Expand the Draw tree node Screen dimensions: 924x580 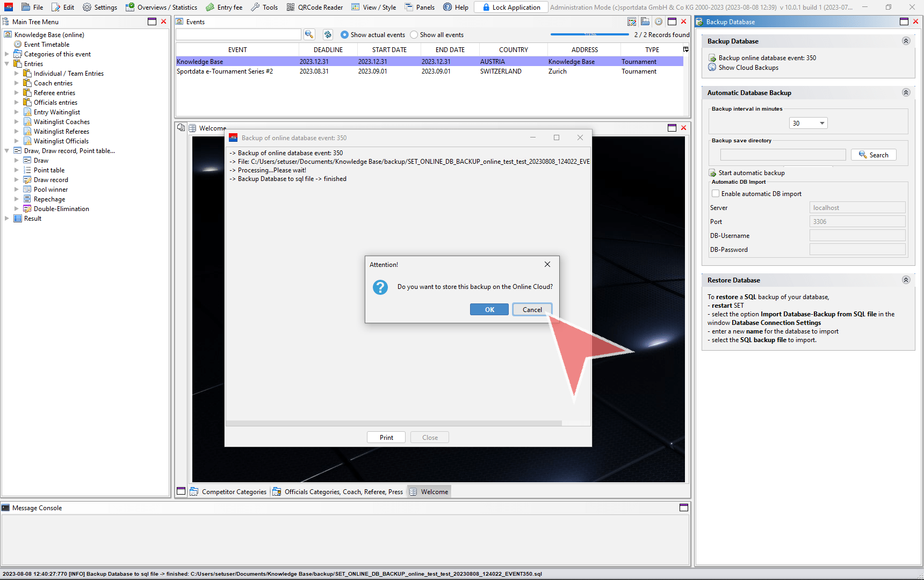(17, 161)
